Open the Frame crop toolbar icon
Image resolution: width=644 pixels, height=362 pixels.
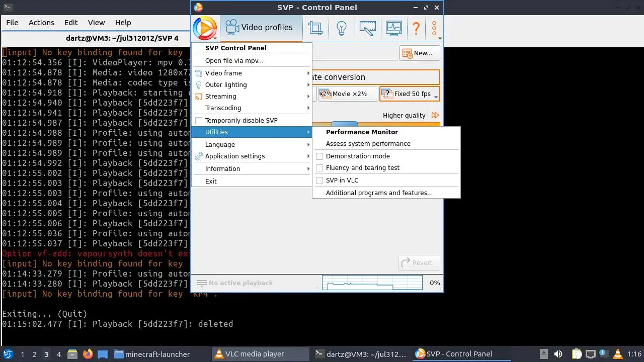[x=315, y=28]
